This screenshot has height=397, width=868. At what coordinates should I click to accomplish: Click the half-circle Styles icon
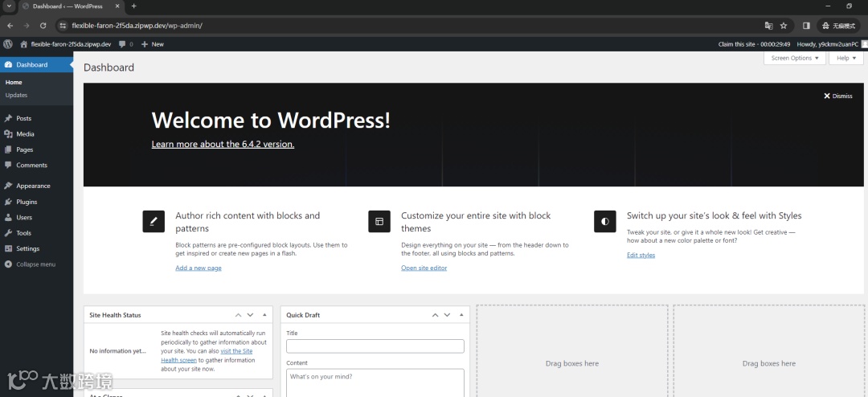coord(605,222)
